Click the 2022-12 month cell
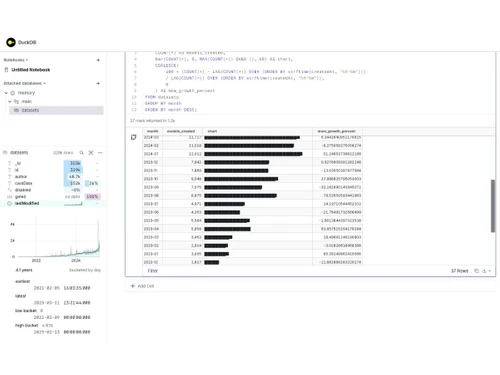This screenshot has width=500, height=375. coord(152,262)
